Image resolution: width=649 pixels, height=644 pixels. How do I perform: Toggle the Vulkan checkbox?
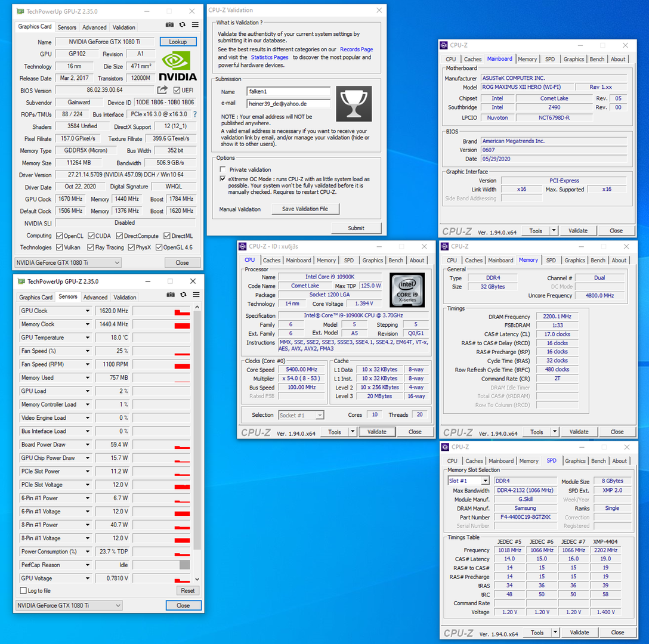(59, 247)
